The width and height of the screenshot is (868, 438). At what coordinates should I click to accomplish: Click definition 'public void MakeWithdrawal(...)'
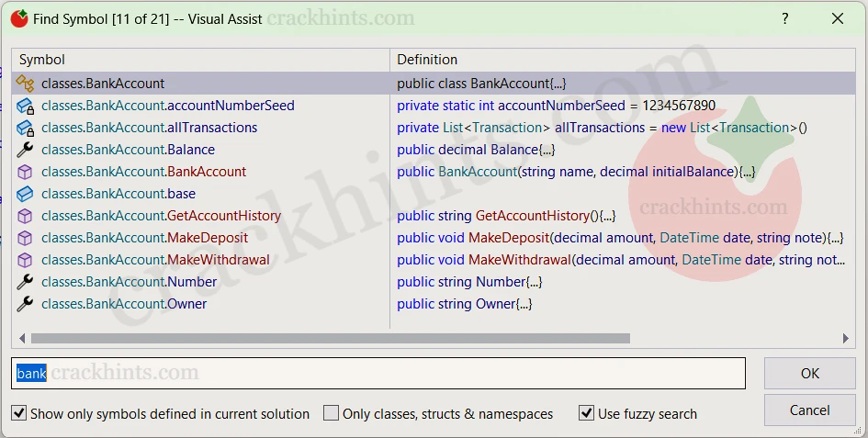click(x=621, y=260)
